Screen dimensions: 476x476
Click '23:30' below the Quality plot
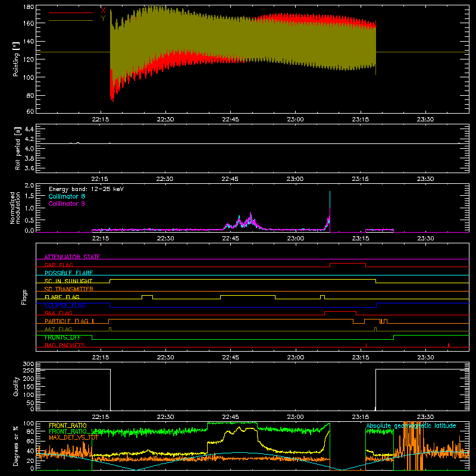pos(425,417)
